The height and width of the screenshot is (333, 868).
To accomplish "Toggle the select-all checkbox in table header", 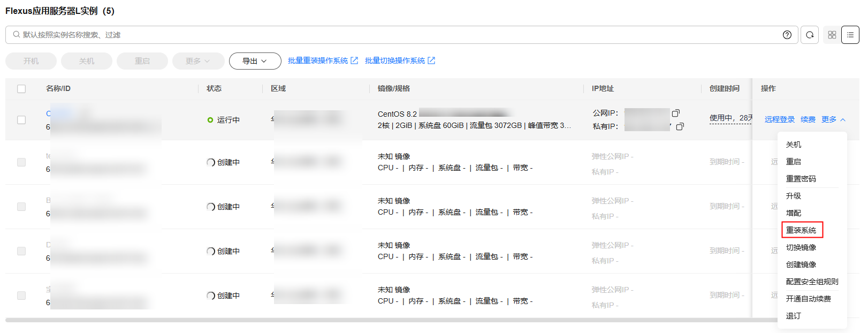I will 21,89.
